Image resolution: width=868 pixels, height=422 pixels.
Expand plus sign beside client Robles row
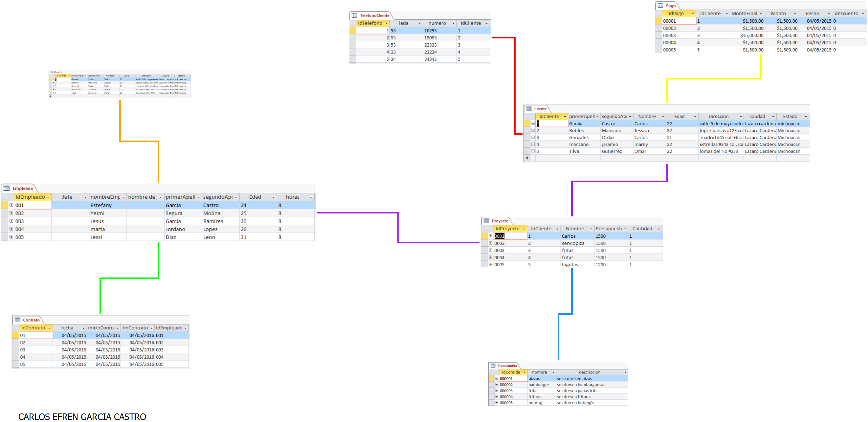533,130
